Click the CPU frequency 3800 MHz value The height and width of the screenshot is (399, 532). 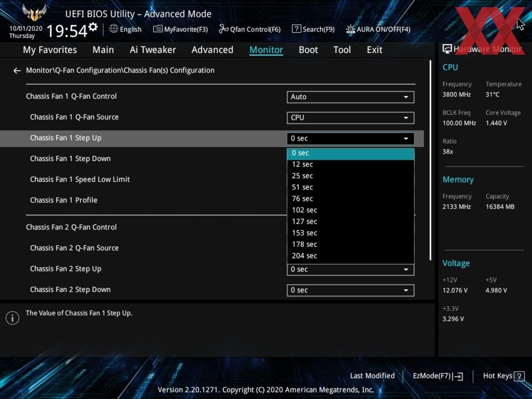click(457, 95)
